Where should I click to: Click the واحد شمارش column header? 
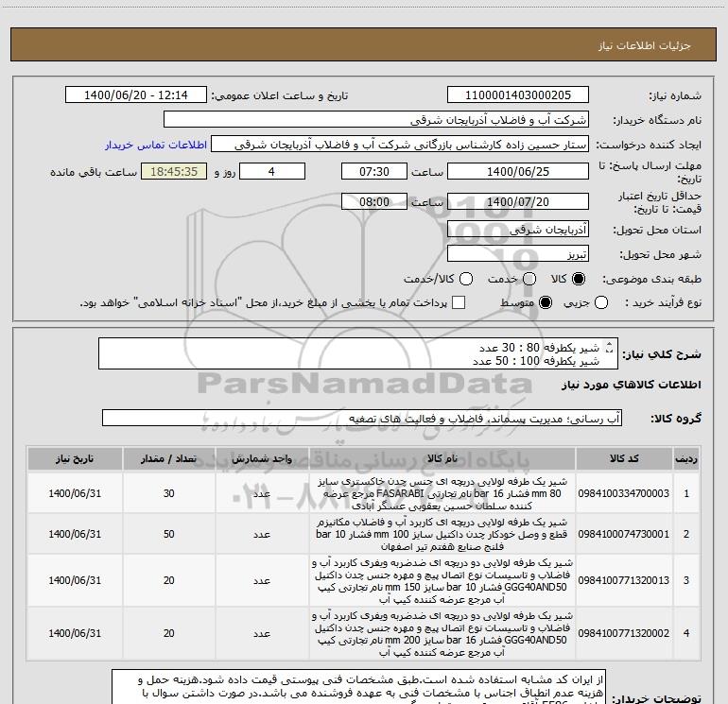pyautogui.click(x=262, y=458)
